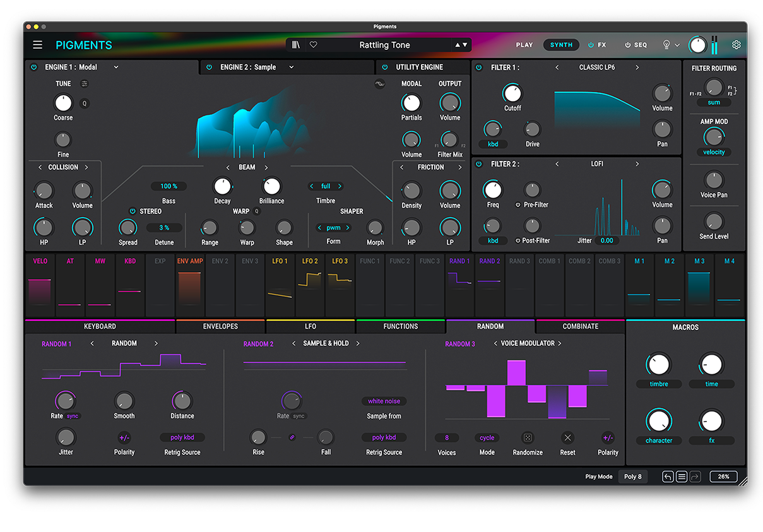The image size is (763, 532).
Task: Click the Randomize dice icon
Action: click(528, 437)
